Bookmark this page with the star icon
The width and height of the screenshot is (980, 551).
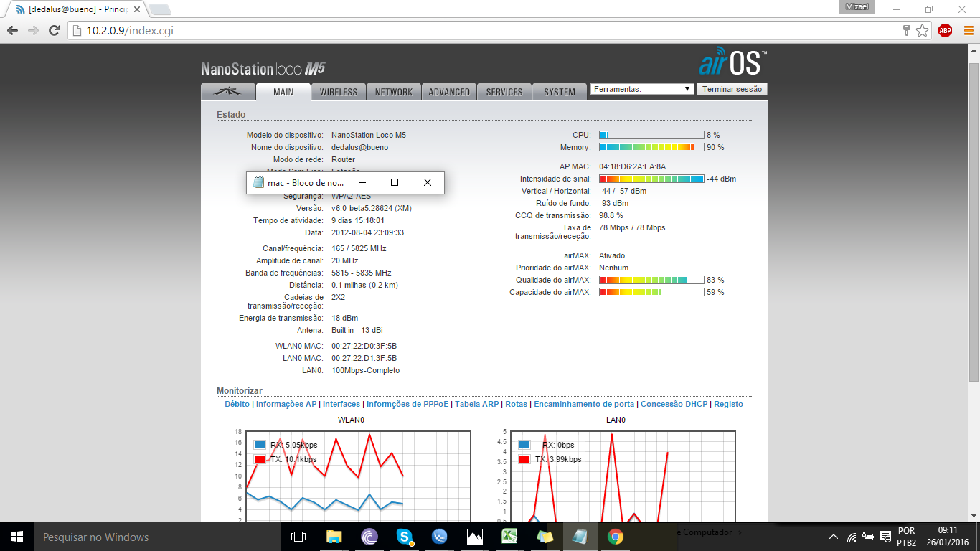[x=923, y=30]
